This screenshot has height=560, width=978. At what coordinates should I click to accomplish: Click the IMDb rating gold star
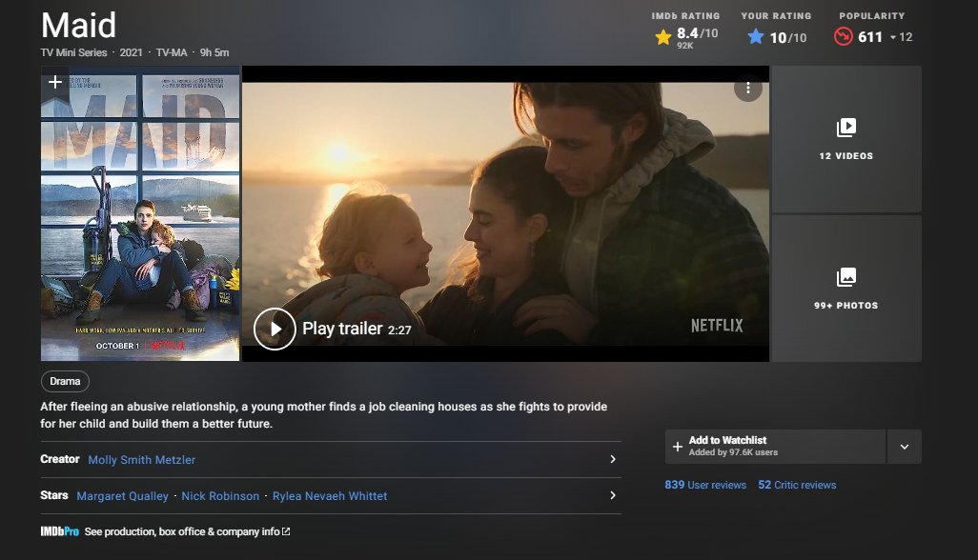coord(663,37)
